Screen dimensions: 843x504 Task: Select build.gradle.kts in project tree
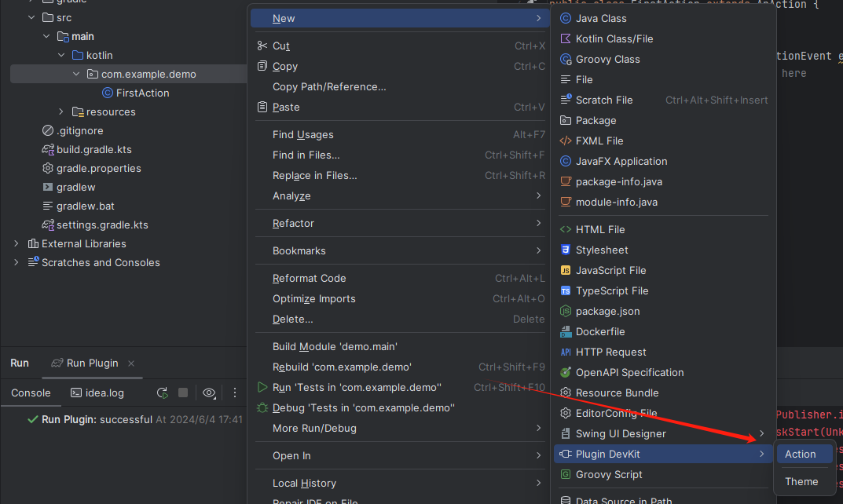pyautogui.click(x=93, y=149)
